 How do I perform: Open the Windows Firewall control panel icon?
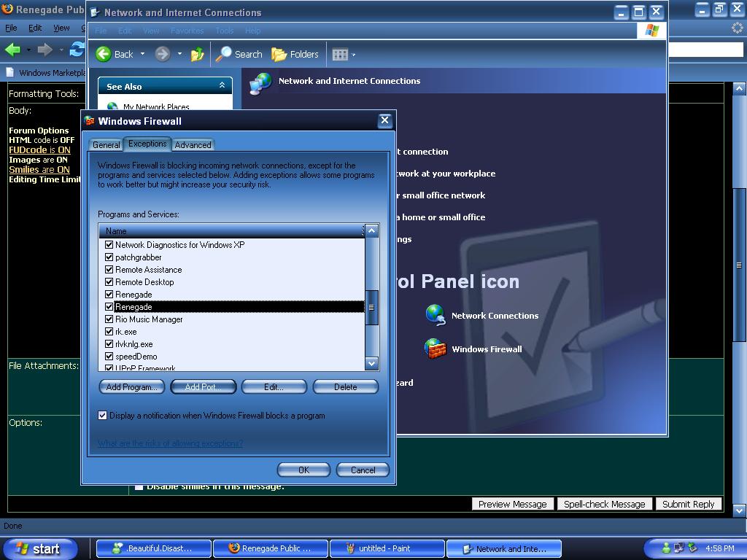(436, 349)
